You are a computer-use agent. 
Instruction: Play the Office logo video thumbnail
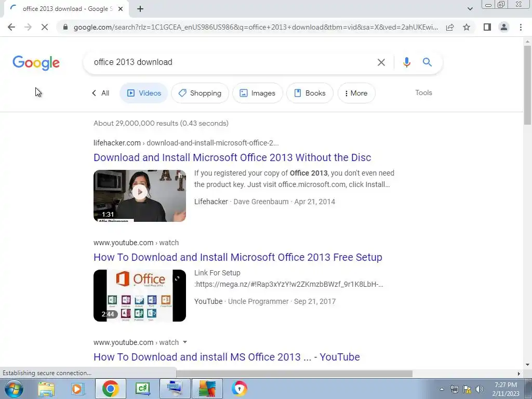click(x=140, y=296)
